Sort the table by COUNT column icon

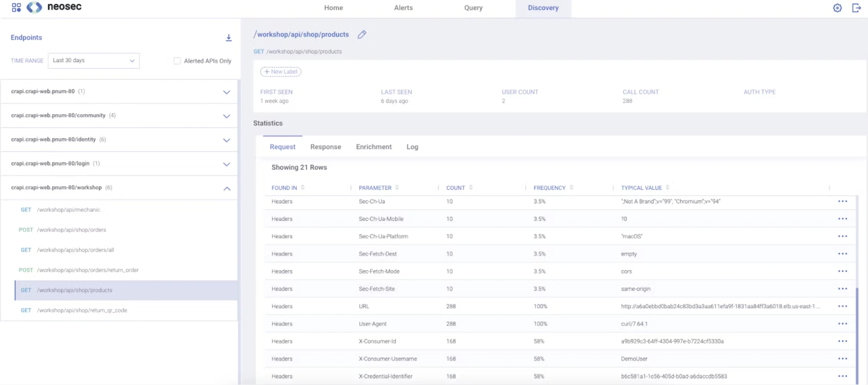tap(471, 187)
